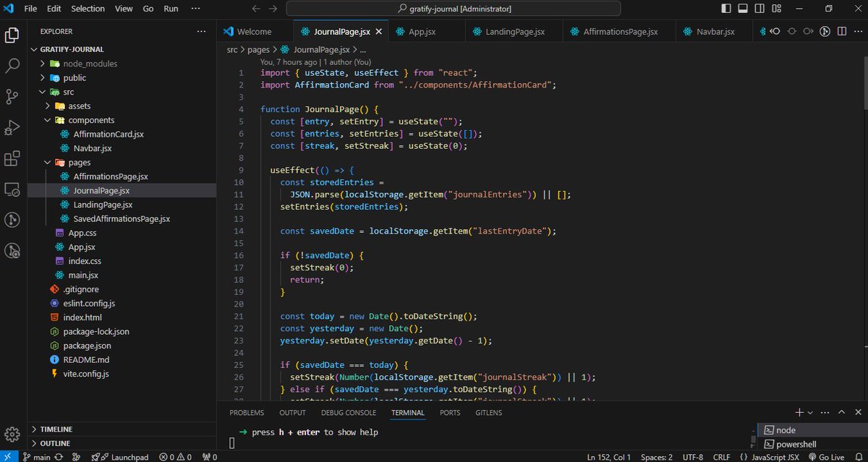The height and width of the screenshot is (462, 868).
Task: Open the Explorer view in activity bar
Action: point(12,35)
